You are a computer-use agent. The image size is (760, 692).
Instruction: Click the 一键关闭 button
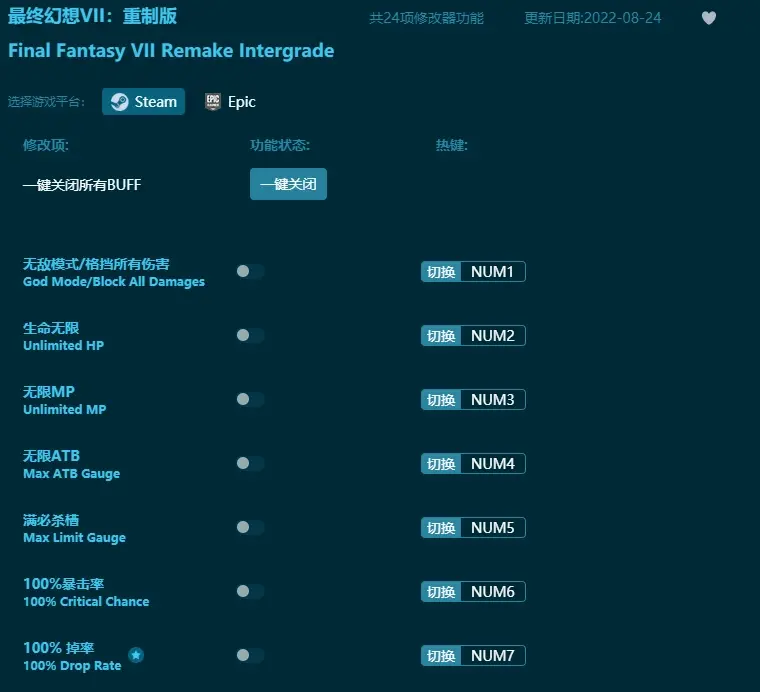[x=288, y=184]
